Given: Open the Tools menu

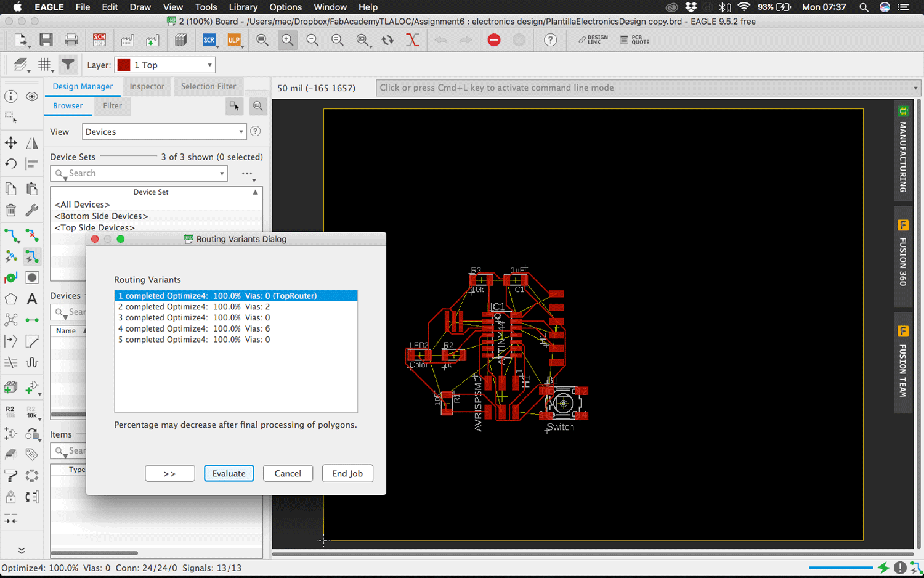Looking at the screenshot, I should [206, 7].
